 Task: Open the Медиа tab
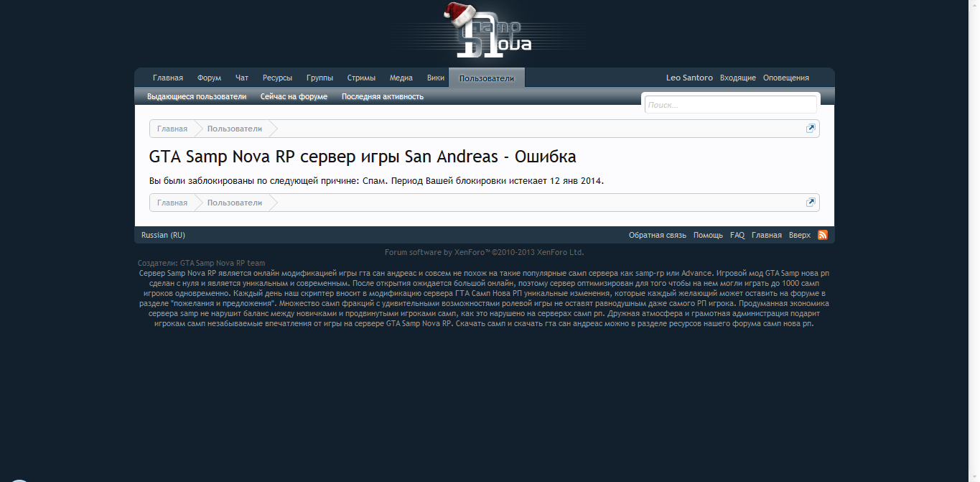401,78
